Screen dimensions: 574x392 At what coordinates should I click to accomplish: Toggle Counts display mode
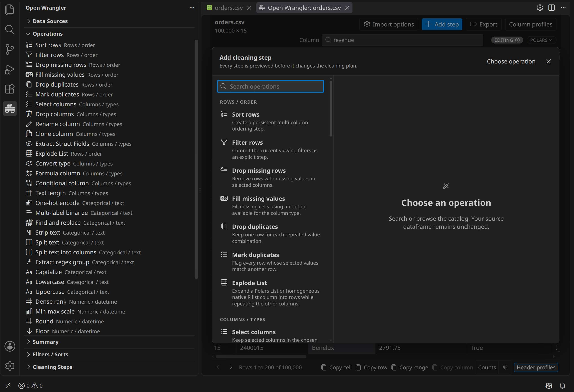click(487, 367)
